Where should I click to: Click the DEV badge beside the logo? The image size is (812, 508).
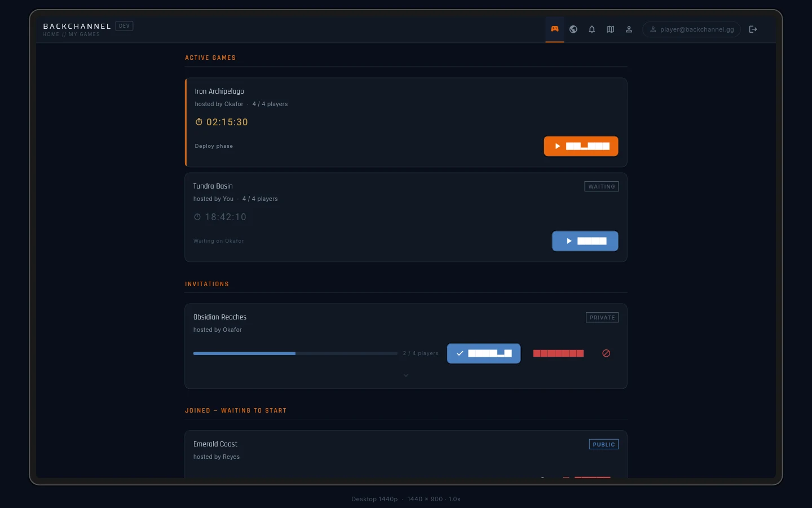pos(124,26)
